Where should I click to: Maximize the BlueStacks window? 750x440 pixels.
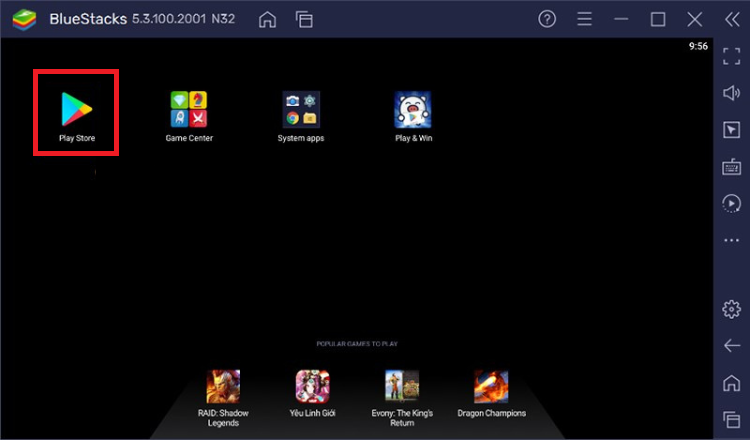pyautogui.click(x=658, y=19)
